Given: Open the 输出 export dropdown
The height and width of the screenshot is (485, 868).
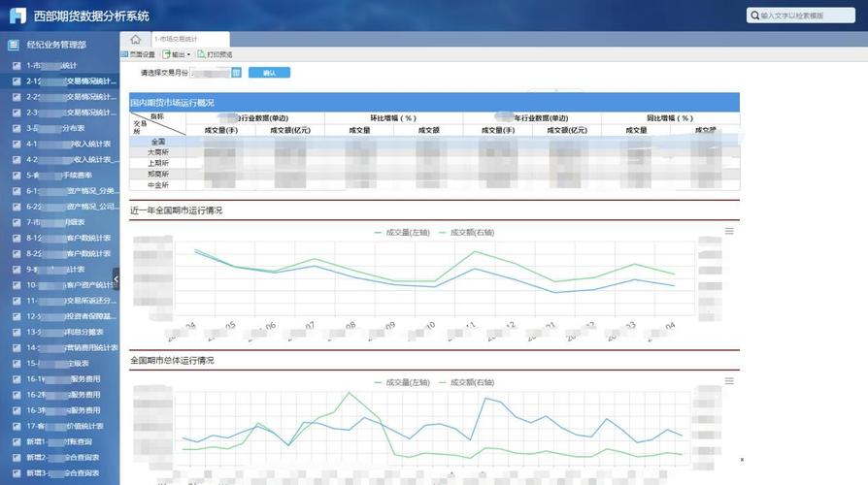Looking at the screenshot, I should click(177, 54).
